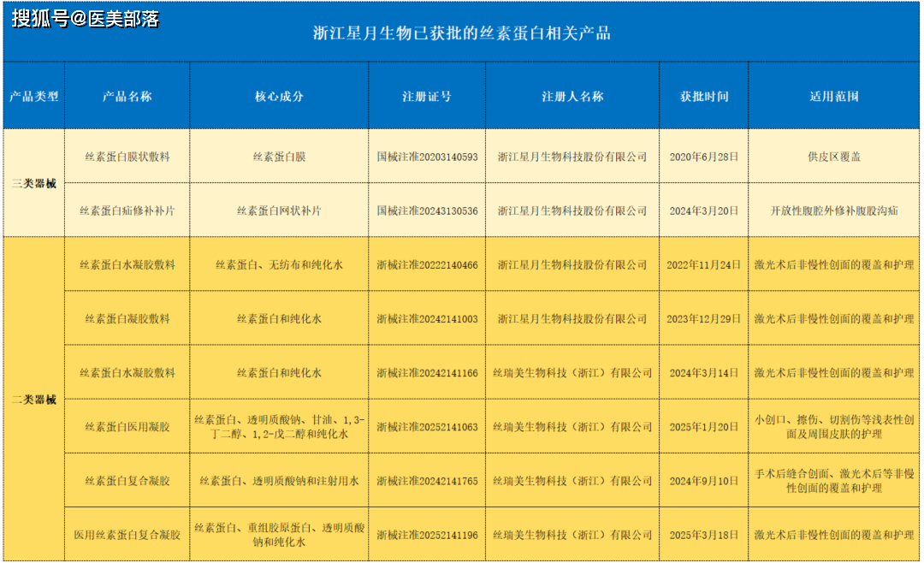Click the scope cell starting with 小创口、擦伤

coord(834,427)
